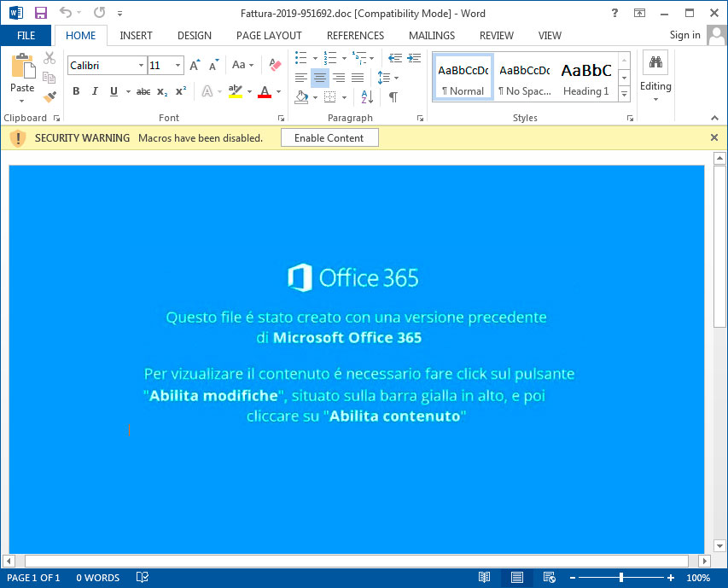The width and height of the screenshot is (728, 588).
Task: Click Shrink Font icon
Action: (x=213, y=65)
